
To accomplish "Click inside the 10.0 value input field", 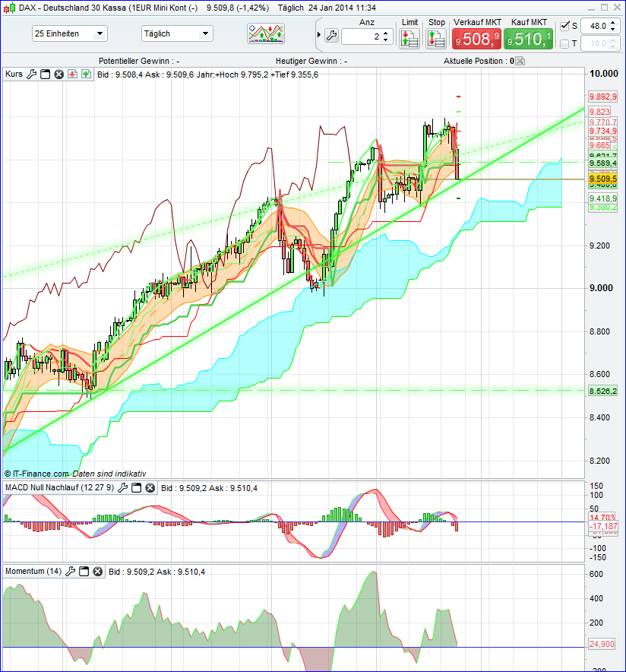I will (599, 43).
